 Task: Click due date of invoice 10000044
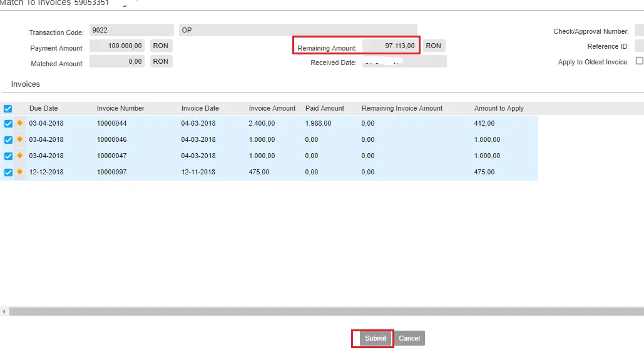[x=46, y=123]
